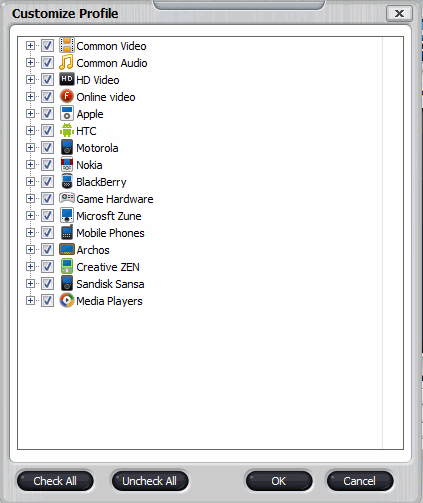Click the Cancel button
The height and width of the screenshot is (503, 423).
coord(360,481)
